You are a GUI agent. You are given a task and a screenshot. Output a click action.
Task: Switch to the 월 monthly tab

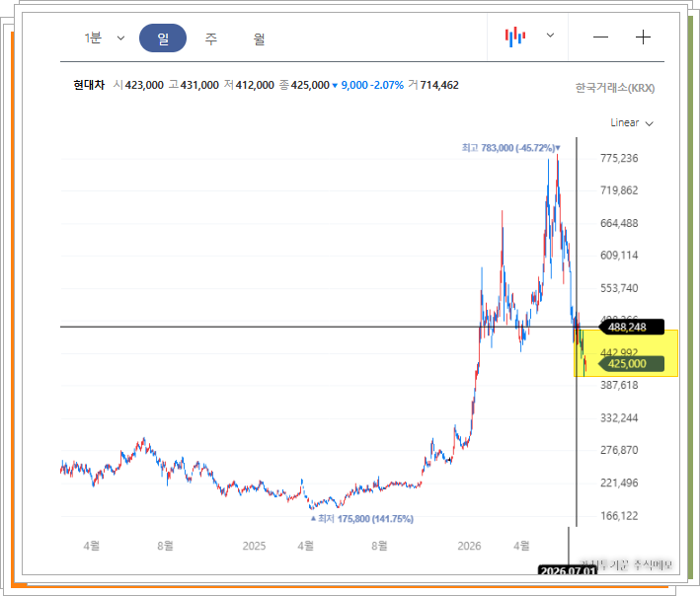point(259,38)
